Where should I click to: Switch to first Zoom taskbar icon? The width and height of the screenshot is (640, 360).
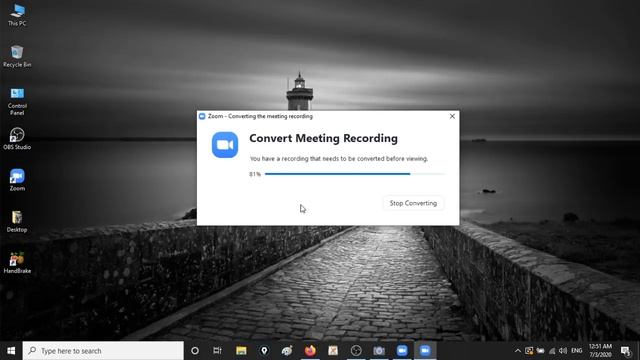[402, 351]
